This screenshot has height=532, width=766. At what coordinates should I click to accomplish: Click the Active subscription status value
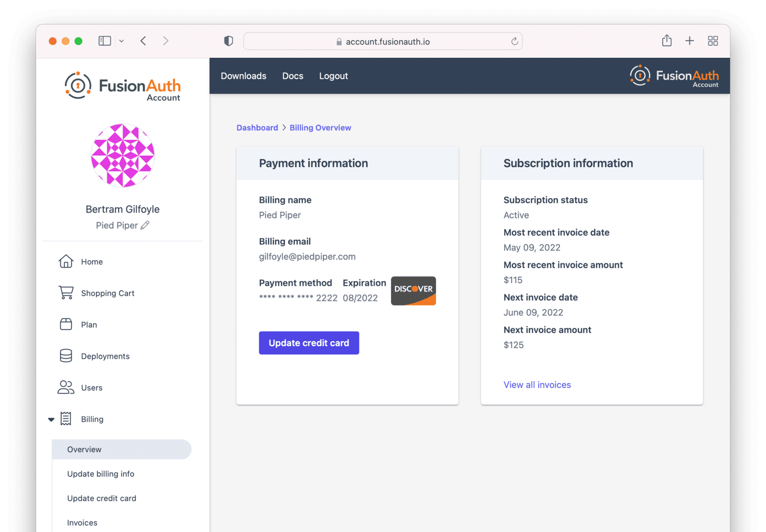[516, 215]
